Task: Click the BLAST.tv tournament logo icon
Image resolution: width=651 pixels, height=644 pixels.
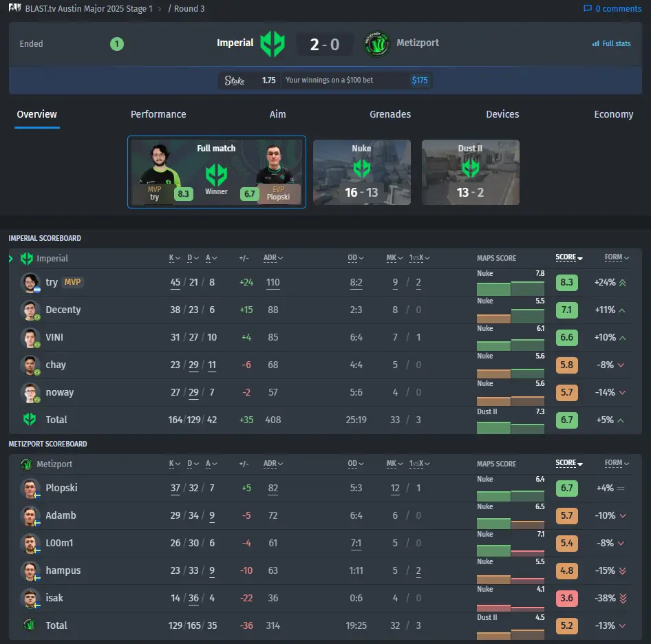Action: point(15,8)
